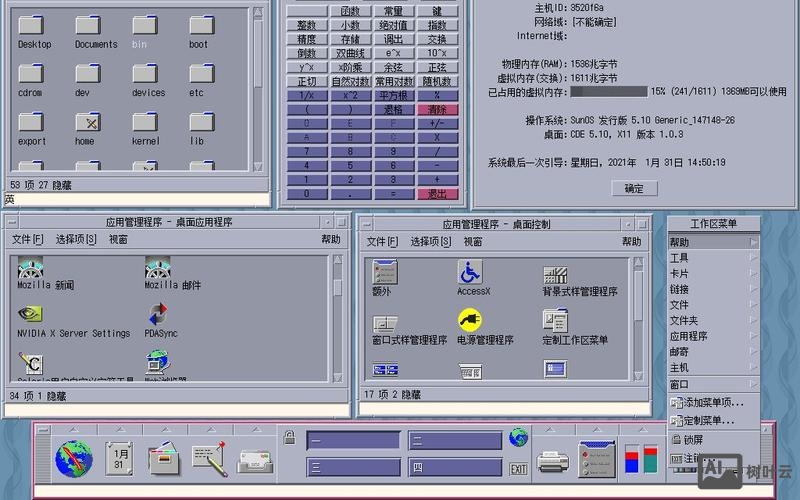Expand the 窗口 submenu in workspace menu
The height and width of the screenshot is (500, 800).
(714, 384)
